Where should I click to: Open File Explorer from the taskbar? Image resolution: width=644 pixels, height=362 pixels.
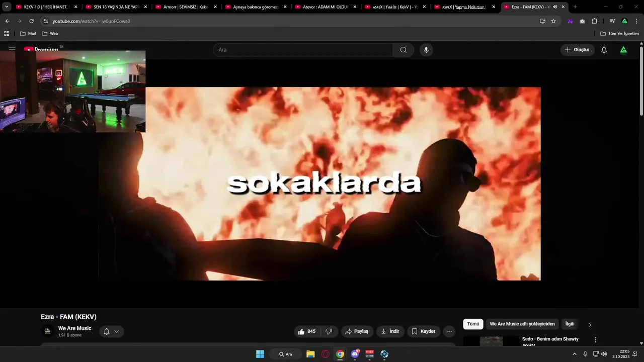[310, 354]
